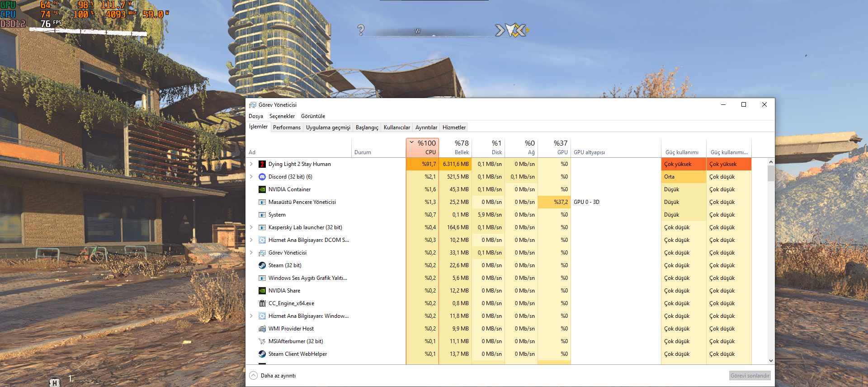Switch to the Hizmetler tab

(x=454, y=127)
